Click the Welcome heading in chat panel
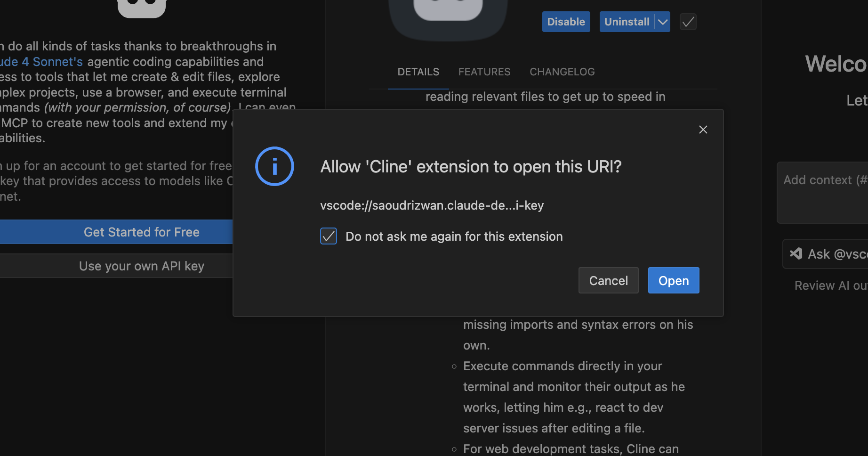Screen dimensions: 868x456 click(x=836, y=64)
